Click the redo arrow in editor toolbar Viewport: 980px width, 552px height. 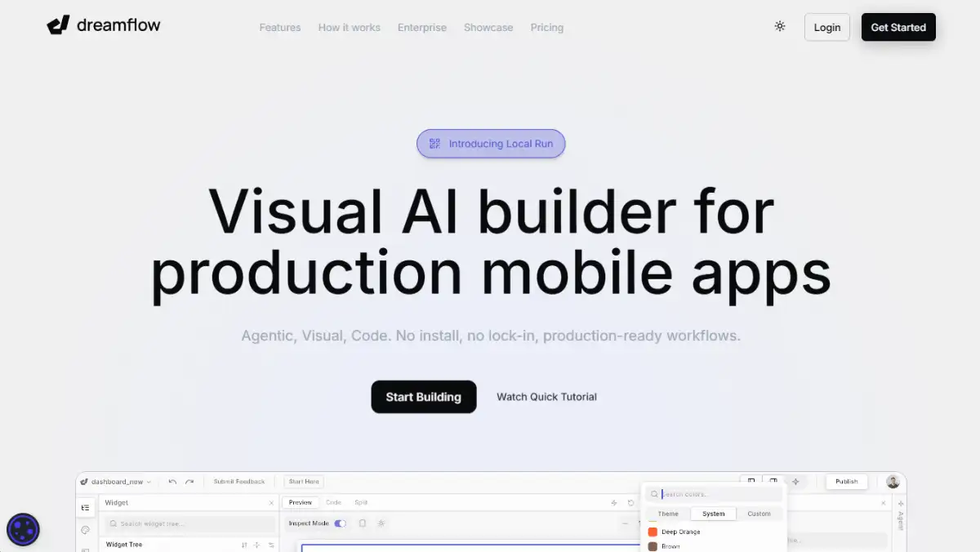[189, 482]
